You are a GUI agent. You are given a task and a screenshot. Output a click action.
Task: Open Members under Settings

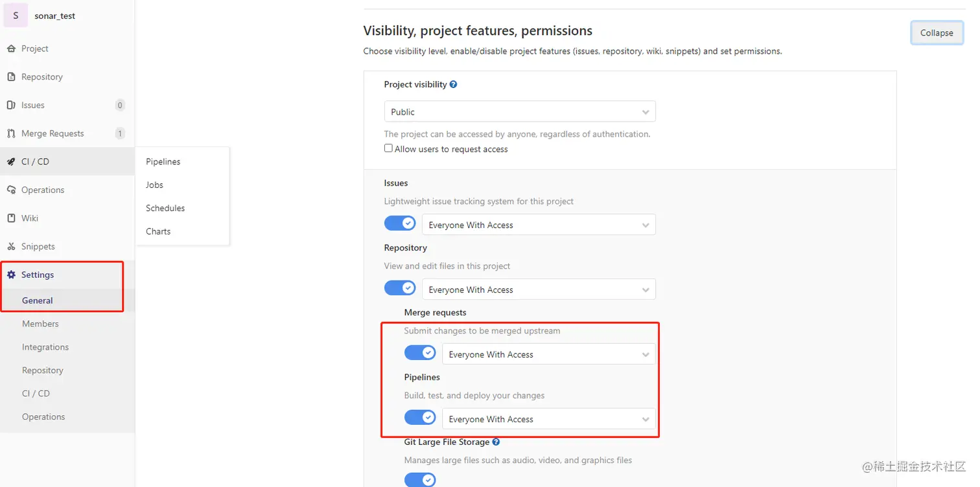(40, 324)
